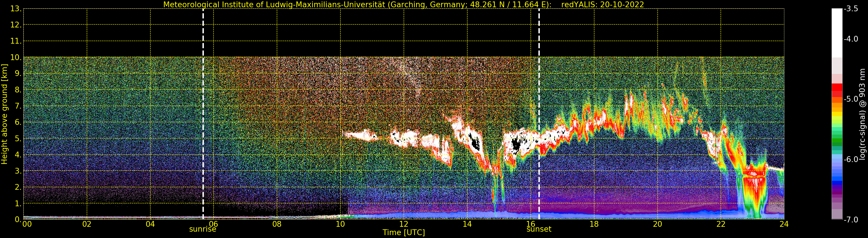868x238 pixels.
Task: Click the time axis tick '20'
Action: point(657,224)
